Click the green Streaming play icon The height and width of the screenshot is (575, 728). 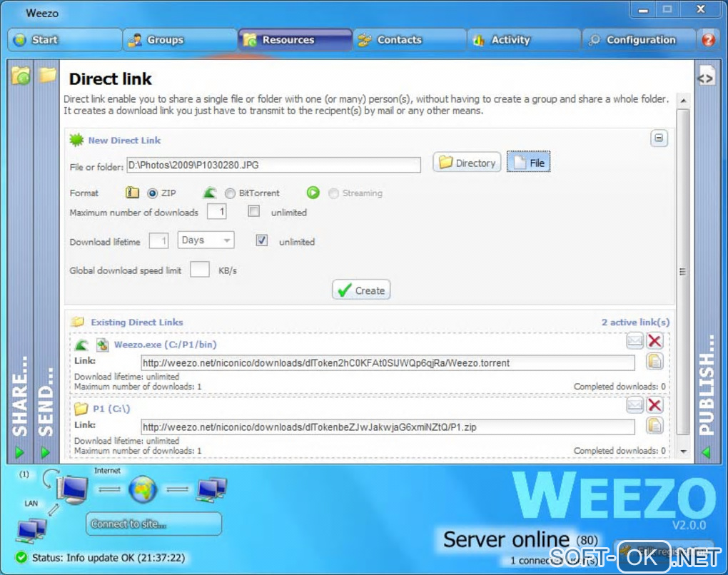[x=313, y=193]
